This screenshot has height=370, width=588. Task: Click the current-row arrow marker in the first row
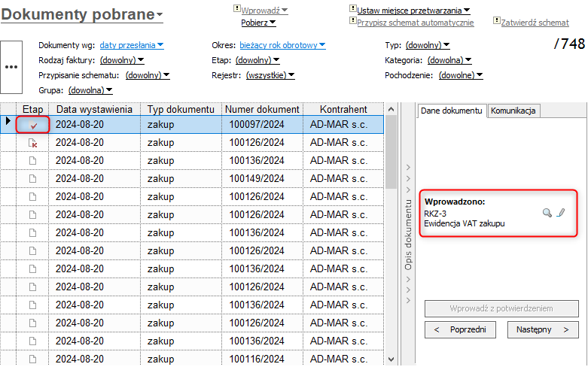(x=8, y=121)
